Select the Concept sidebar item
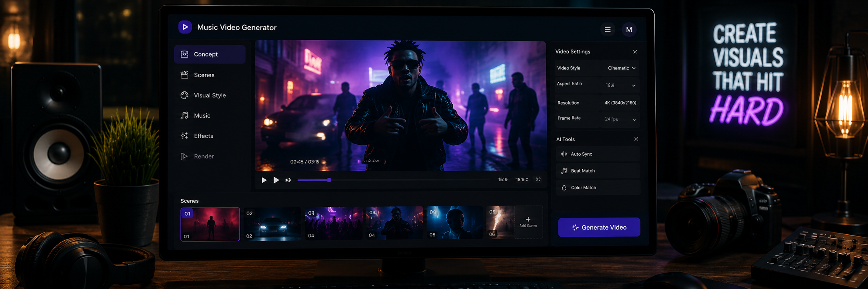Image resolution: width=868 pixels, height=289 pixels. [x=210, y=54]
